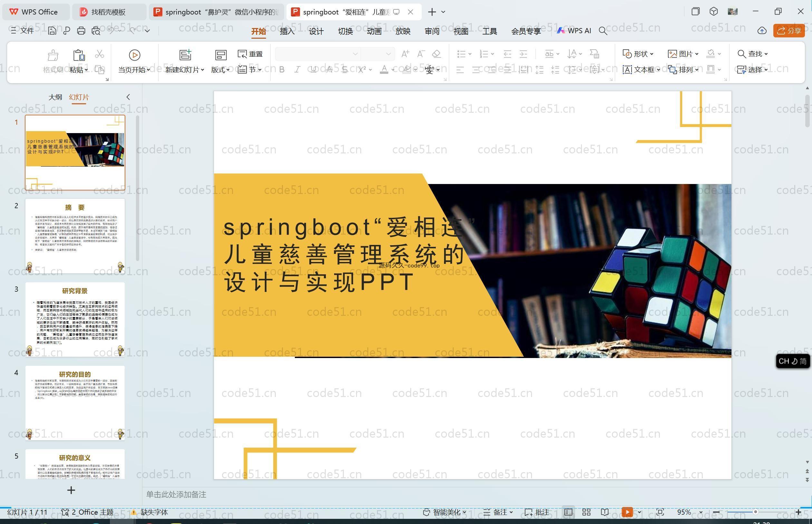Toggle the 备注 notes pane
The width and height of the screenshot is (812, 524).
click(498, 512)
